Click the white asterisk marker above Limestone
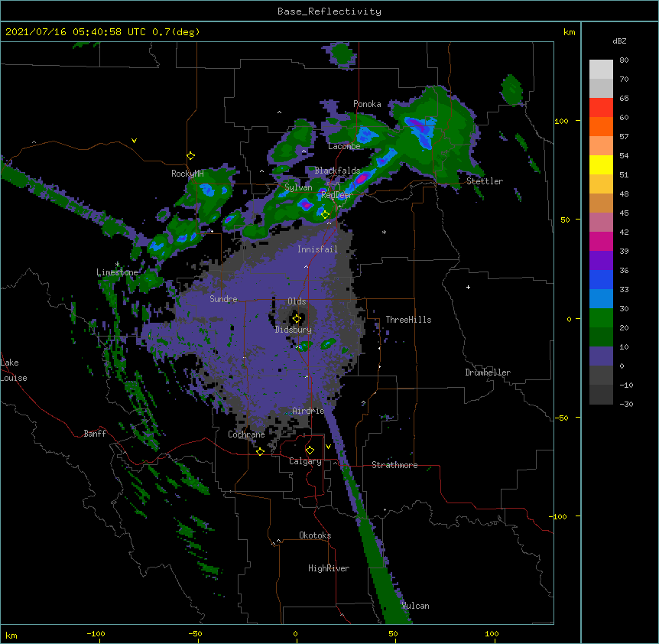The width and height of the screenshot is (659, 644). click(117, 265)
